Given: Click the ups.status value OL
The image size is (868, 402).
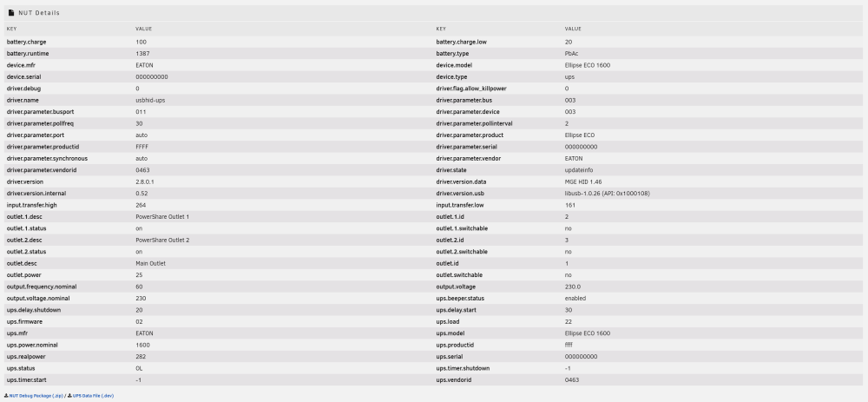Looking at the screenshot, I should tap(139, 368).
